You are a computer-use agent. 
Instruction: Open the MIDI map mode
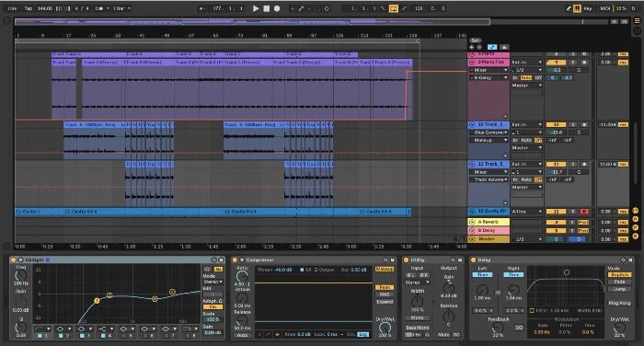605,8
